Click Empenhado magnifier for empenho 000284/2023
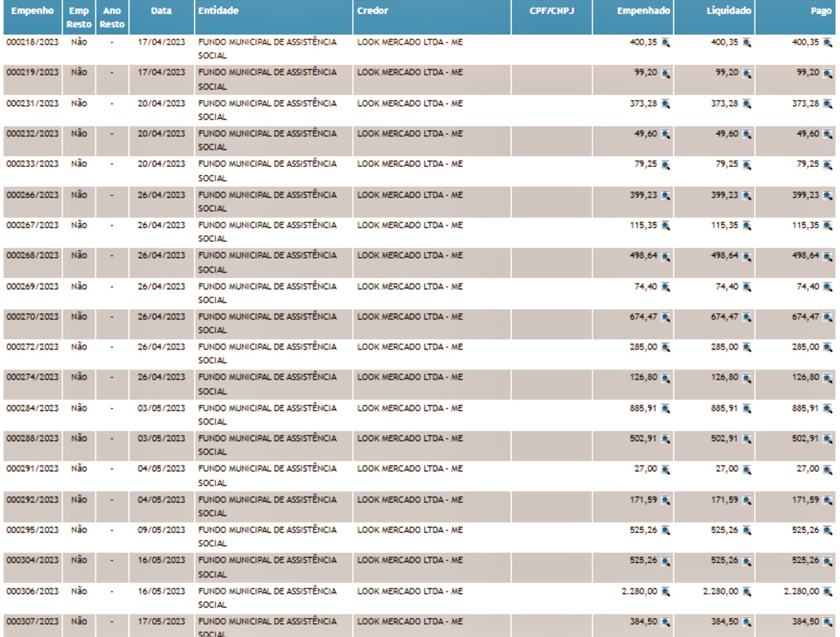Image resolution: width=840 pixels, height=637 pixels. 666,408
